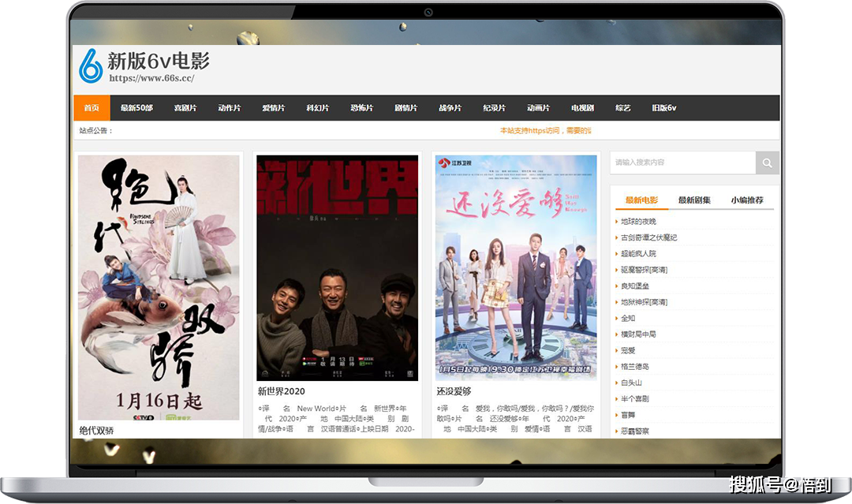Viewport: 852px width, 504px height.
Task: Open the 恐怖片 category
Action: point(362,108)
